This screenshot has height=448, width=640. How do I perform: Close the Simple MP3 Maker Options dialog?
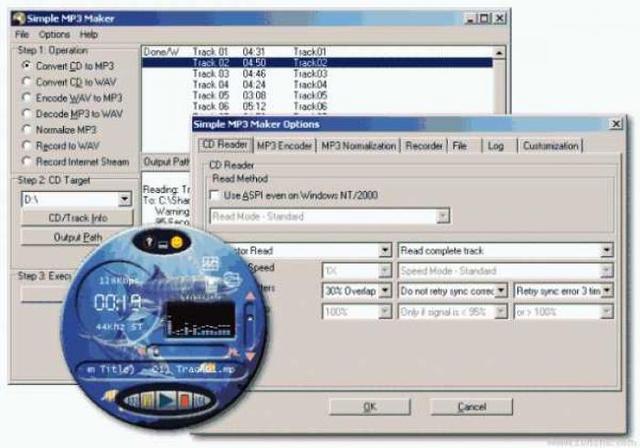coord(616,124)
